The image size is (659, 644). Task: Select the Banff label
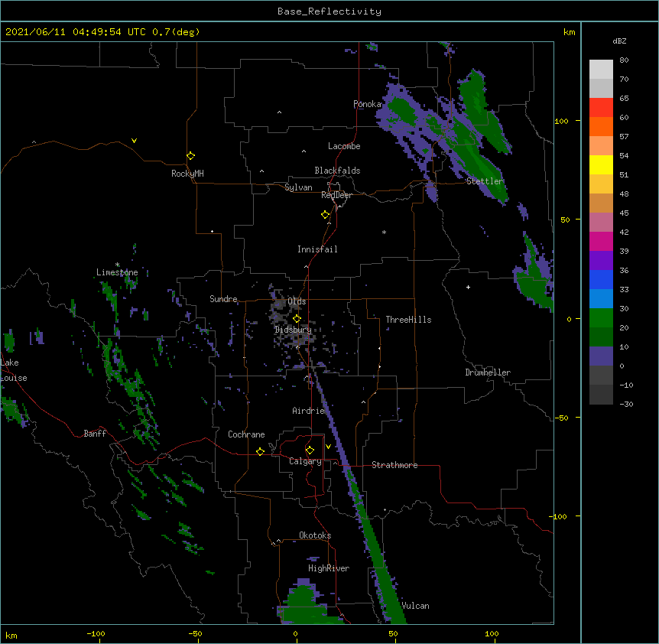[95, 434]
